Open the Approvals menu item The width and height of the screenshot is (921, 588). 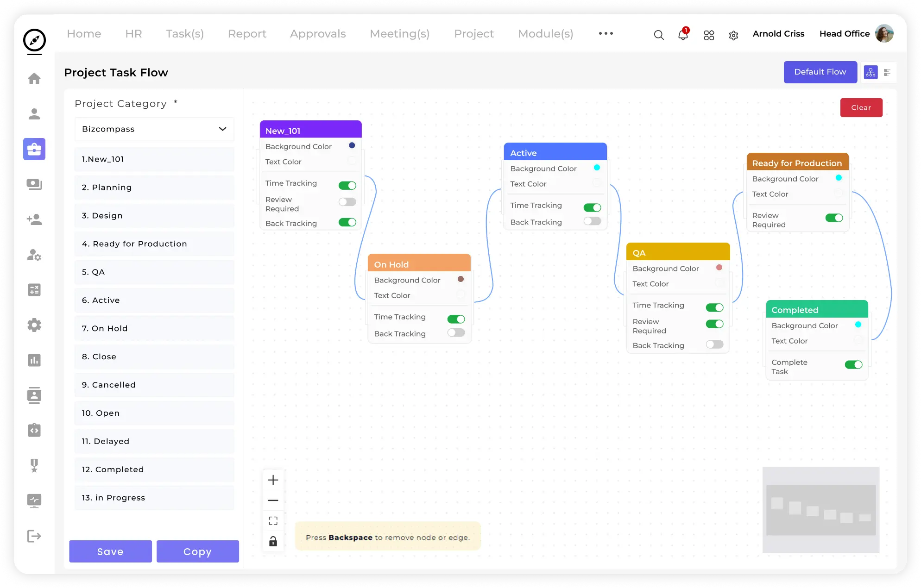point(318,34)
